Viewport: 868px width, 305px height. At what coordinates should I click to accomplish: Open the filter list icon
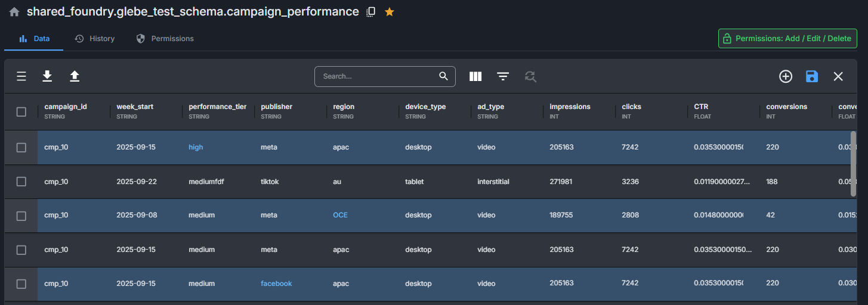pyautogui.click(x=503, y=76)
